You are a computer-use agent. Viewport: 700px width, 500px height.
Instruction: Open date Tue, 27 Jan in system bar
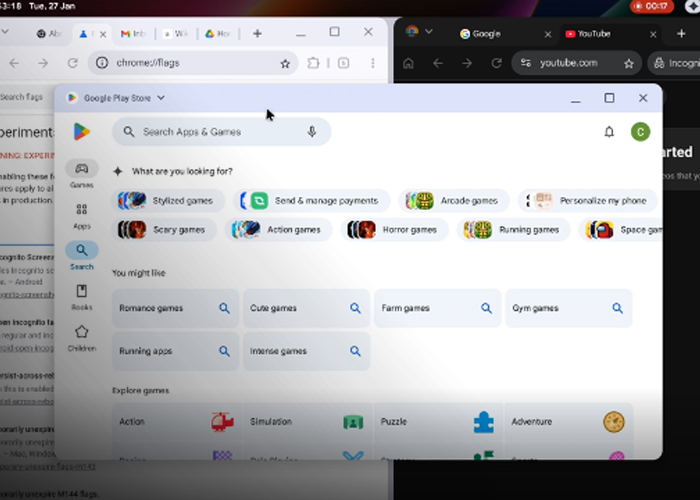click(52, 6)
